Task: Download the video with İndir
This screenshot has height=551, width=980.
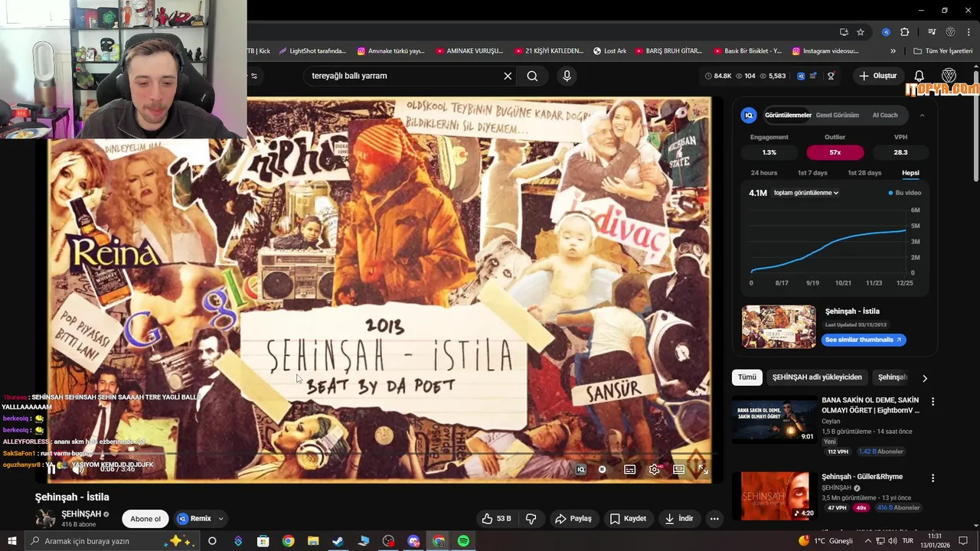Action: (678, 518)
